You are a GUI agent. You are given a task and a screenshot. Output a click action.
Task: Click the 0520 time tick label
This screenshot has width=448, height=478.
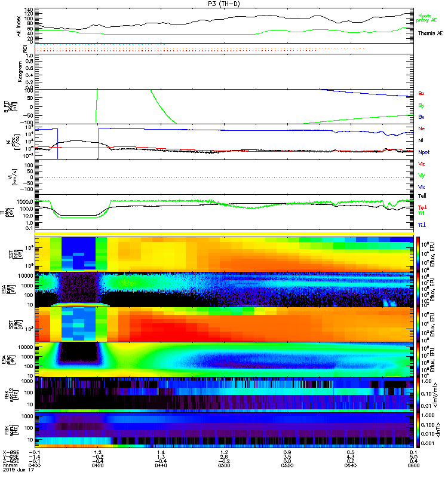(287, 465)
